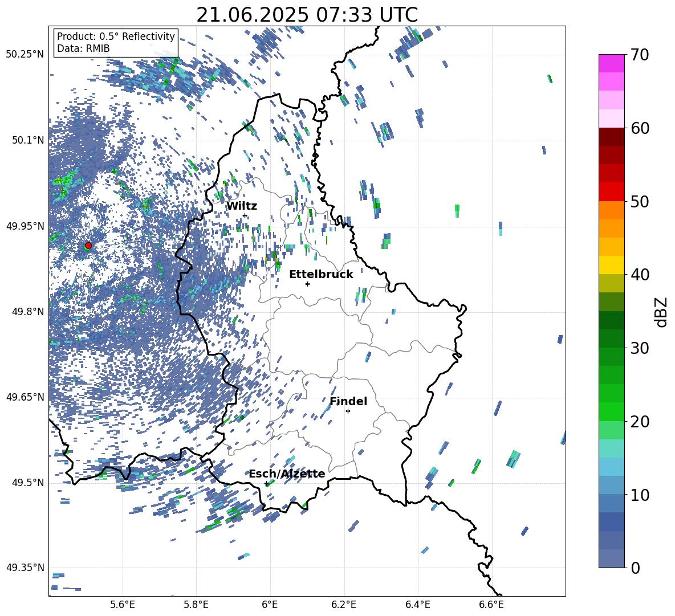Click the 49.5°N latitude label
The height and width of the screenshot is (616, 675).
point(28,482)
